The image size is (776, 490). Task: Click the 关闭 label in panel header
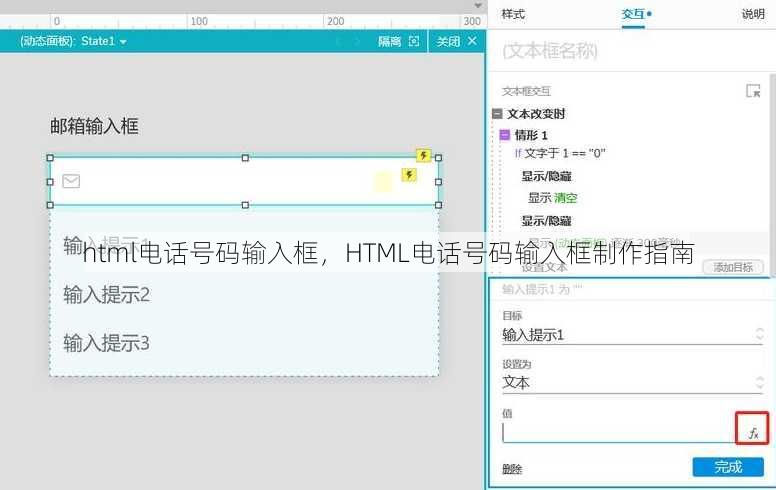(448, 41)
